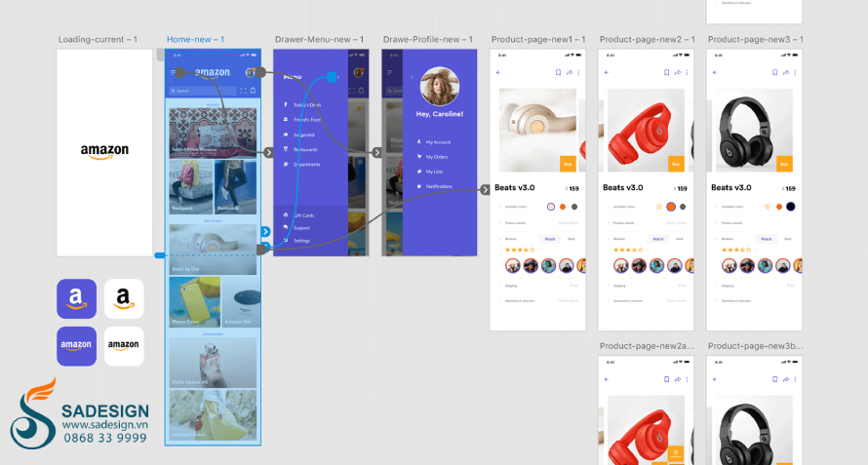The image size is (868, 465).
Task: Click bookmark icon on Product-page-new3
Action: (775, 72)
